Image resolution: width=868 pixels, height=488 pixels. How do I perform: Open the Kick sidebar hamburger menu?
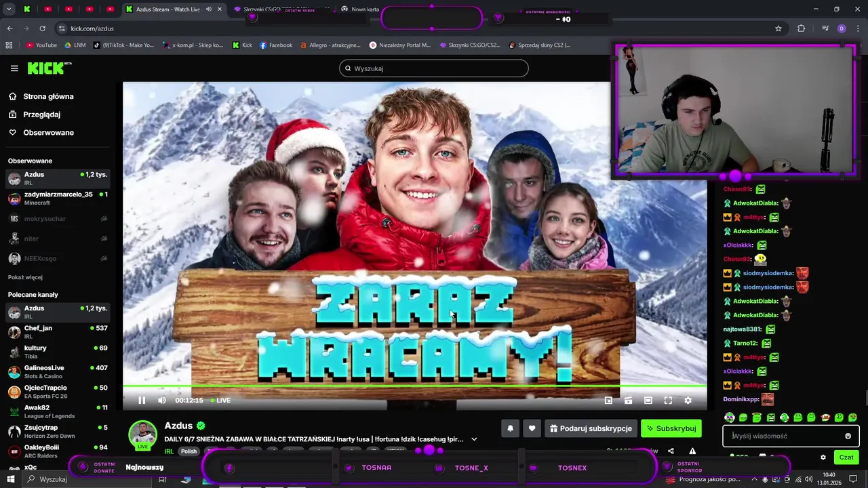(x=14, y=68)
